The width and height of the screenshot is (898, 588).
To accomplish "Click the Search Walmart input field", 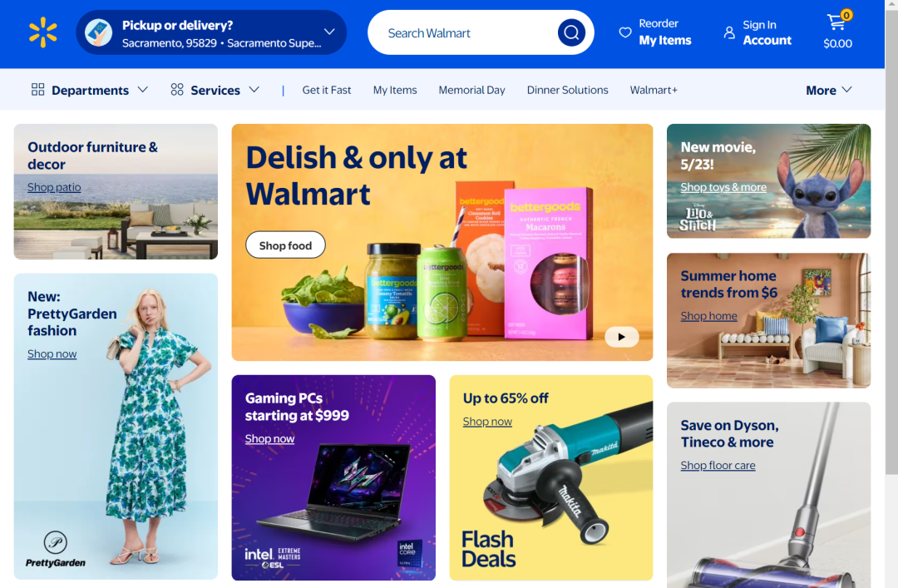I will click(463, 32).
